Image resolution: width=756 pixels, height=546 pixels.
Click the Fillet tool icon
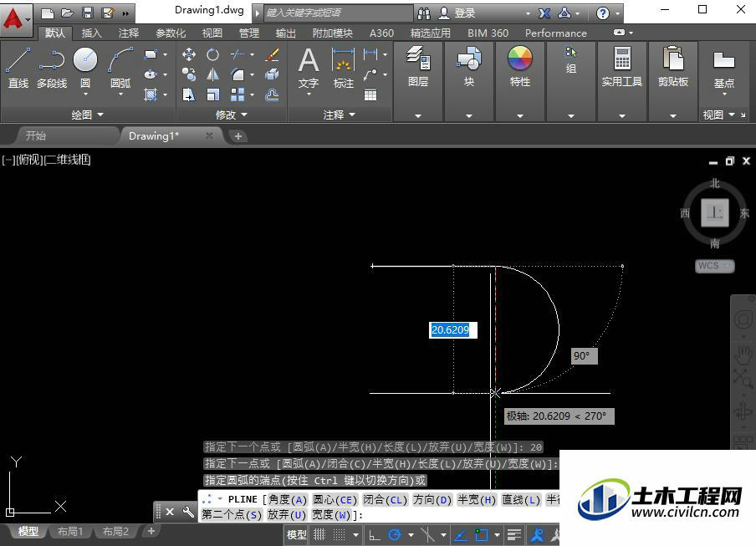pos(238,74)
